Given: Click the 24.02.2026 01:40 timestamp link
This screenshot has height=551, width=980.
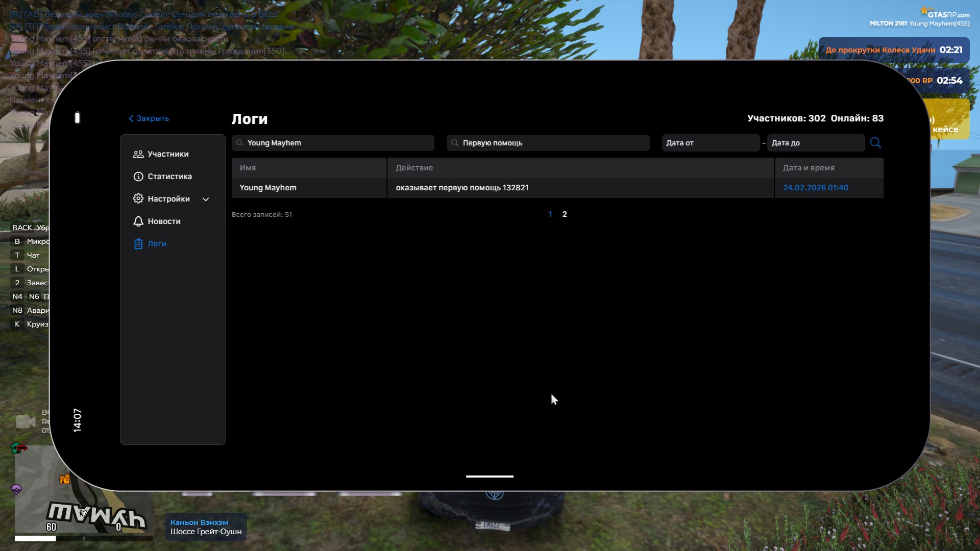Looking at the screenshot, I should coord(815,188).
